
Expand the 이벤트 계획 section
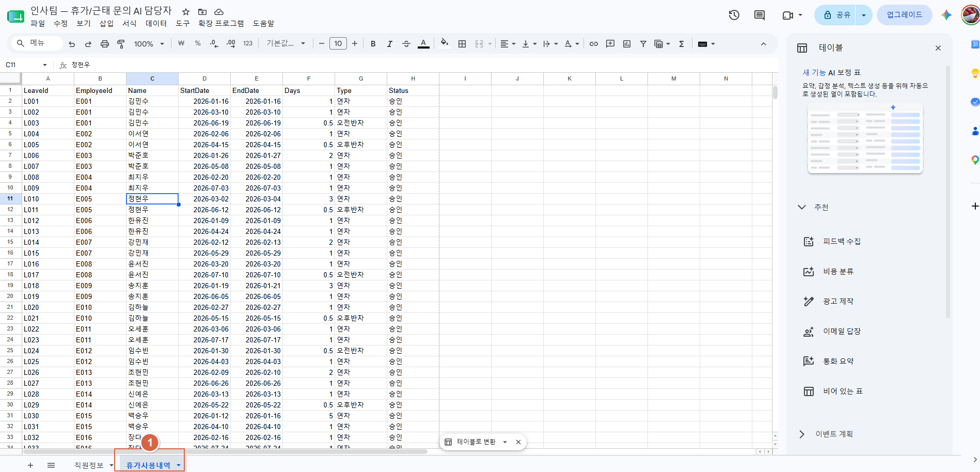802,434
